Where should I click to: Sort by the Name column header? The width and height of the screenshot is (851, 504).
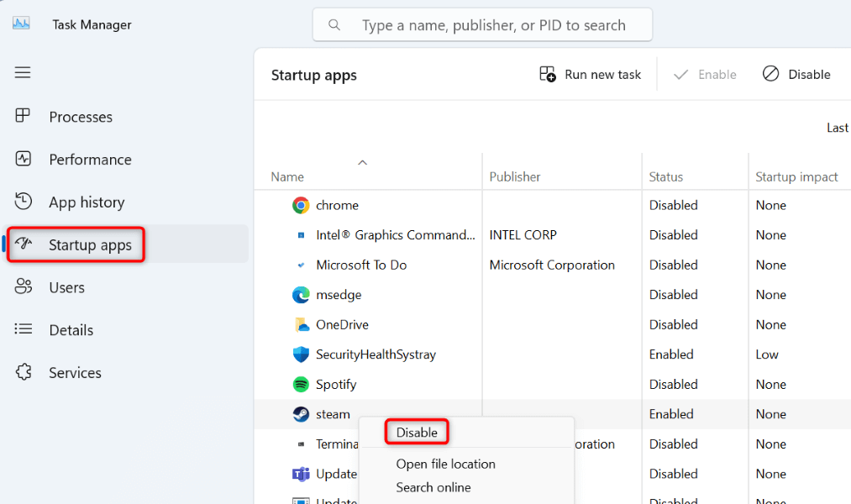[x=287, y=176]
